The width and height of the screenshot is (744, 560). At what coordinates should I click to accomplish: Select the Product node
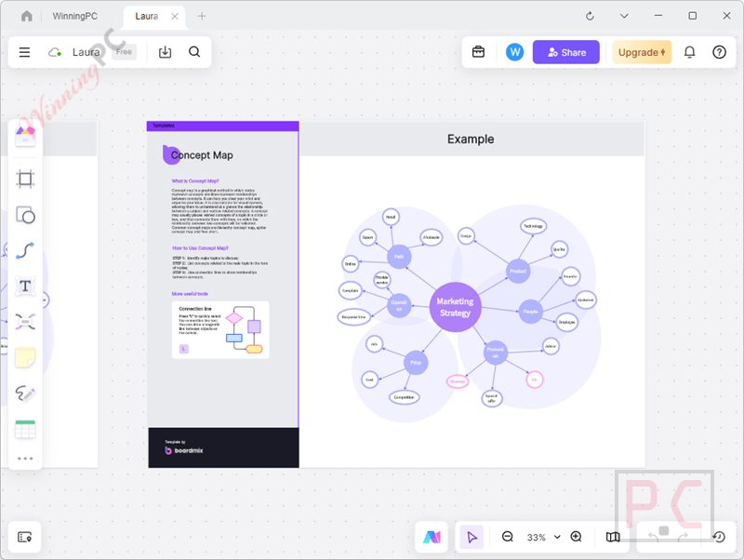point(518,271)
